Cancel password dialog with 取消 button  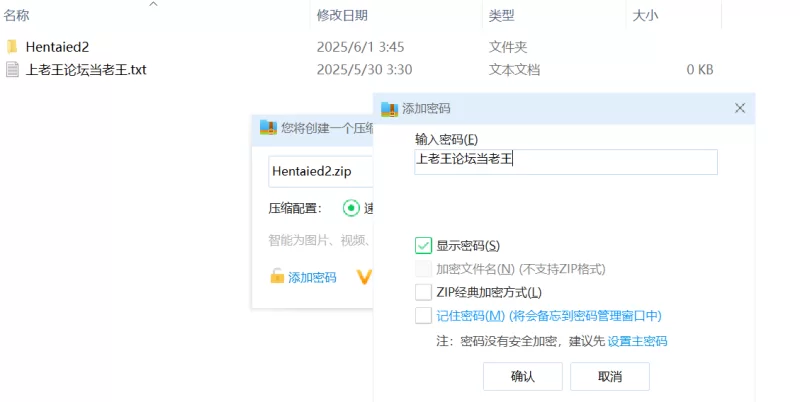(610, 376)
